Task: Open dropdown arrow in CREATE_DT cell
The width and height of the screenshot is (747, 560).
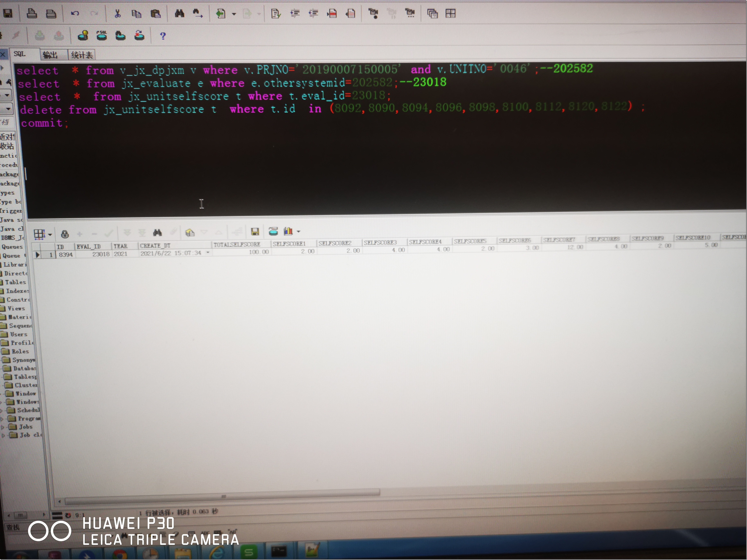Action: coord(208,252)
